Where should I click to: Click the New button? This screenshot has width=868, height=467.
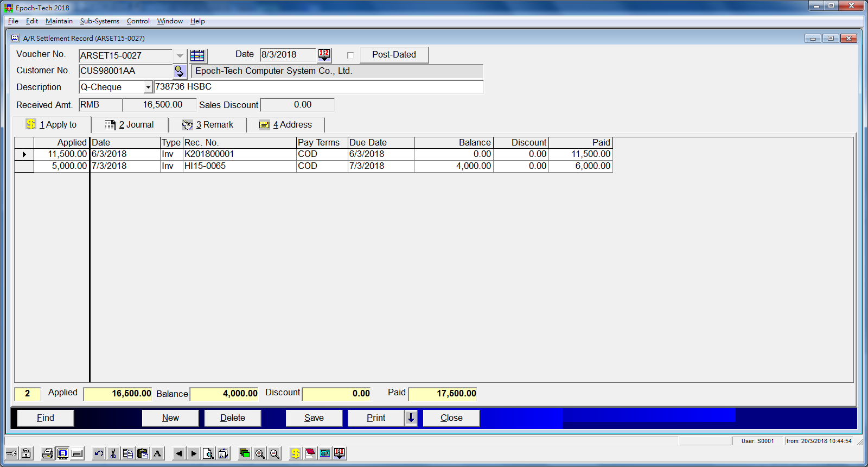tap(170, 418)
